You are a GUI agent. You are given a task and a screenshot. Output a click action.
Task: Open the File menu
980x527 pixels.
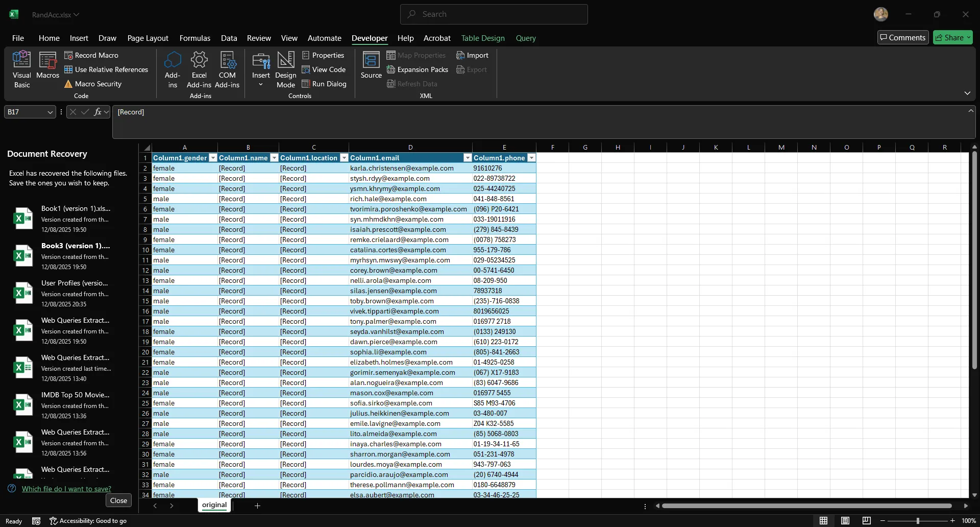click(18, 38)
